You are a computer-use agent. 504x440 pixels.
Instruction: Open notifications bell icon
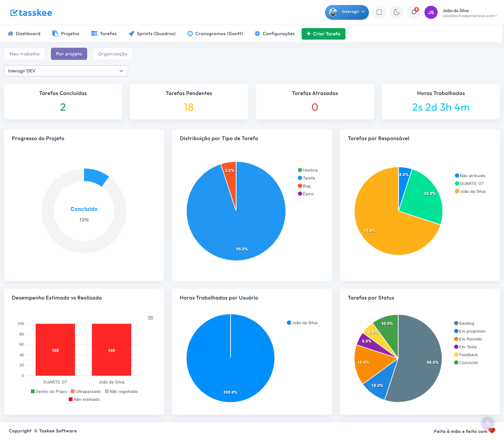pyautogui.click(x=414, y=12)
